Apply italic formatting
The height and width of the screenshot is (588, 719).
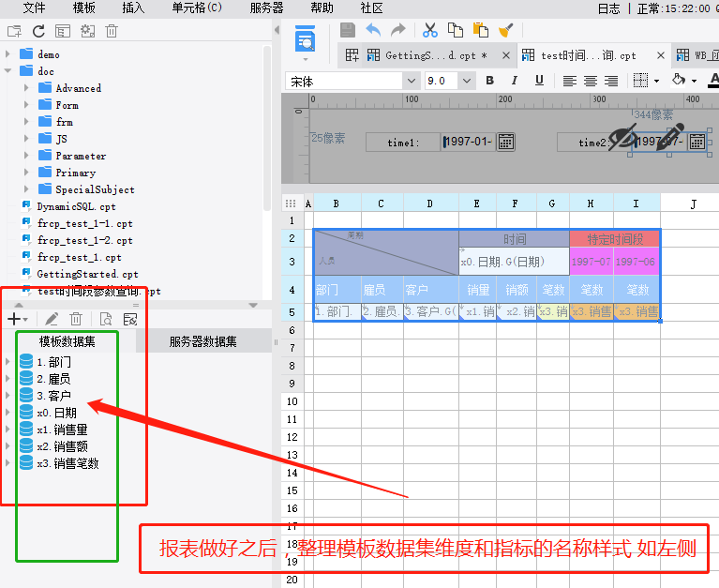[515, 81]
